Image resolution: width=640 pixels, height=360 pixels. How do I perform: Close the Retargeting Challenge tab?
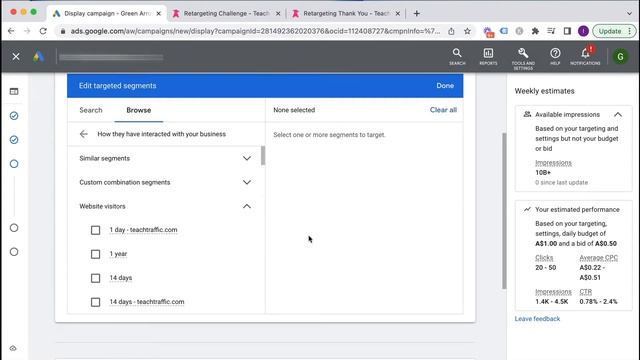pyautogui.click(x=278, y=13)
